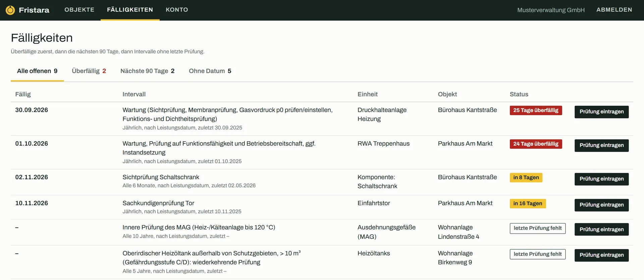The height and width of the screenshot is (280, 644).
Task: Click letzte Prüfung fehlt badge for Ausdehnungsgefäße
Action: [538, 228]
